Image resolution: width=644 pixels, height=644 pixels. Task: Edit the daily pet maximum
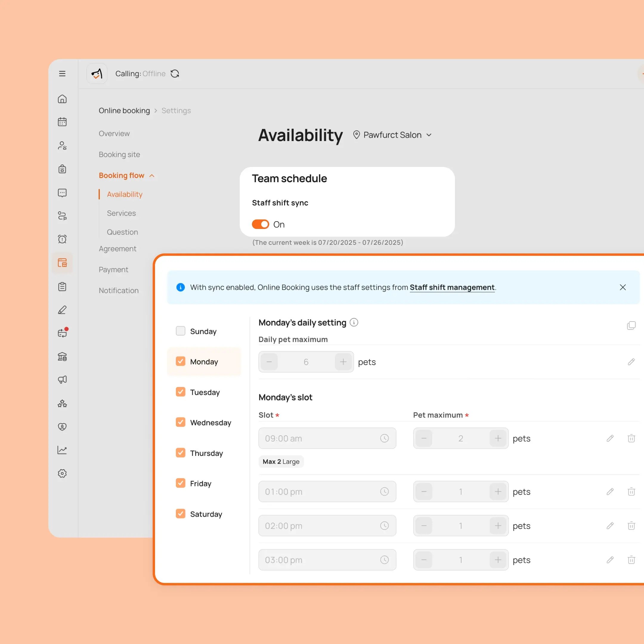pos(631,362)
